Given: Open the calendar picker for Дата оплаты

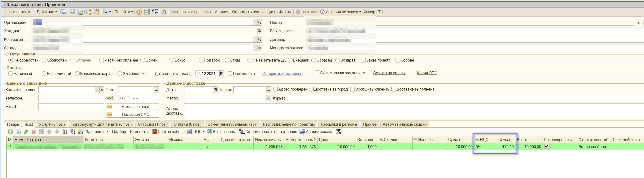Looking at the screenshot, I should [x=222, y=74].
